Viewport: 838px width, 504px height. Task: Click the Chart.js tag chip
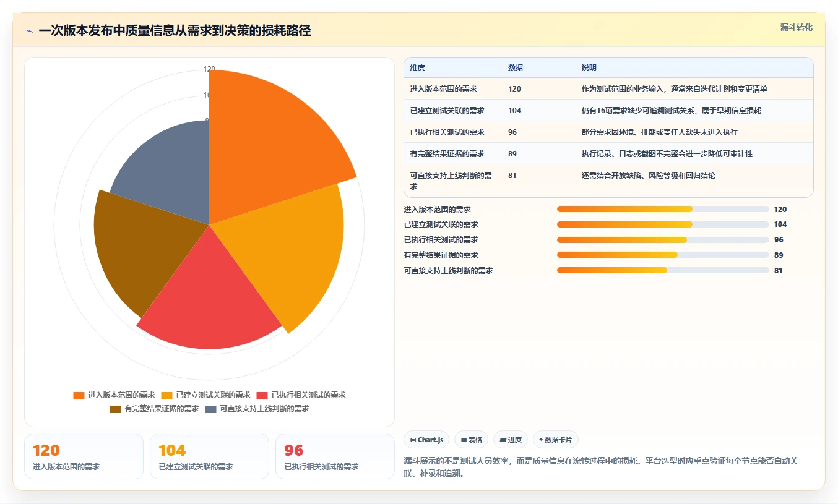427,440
